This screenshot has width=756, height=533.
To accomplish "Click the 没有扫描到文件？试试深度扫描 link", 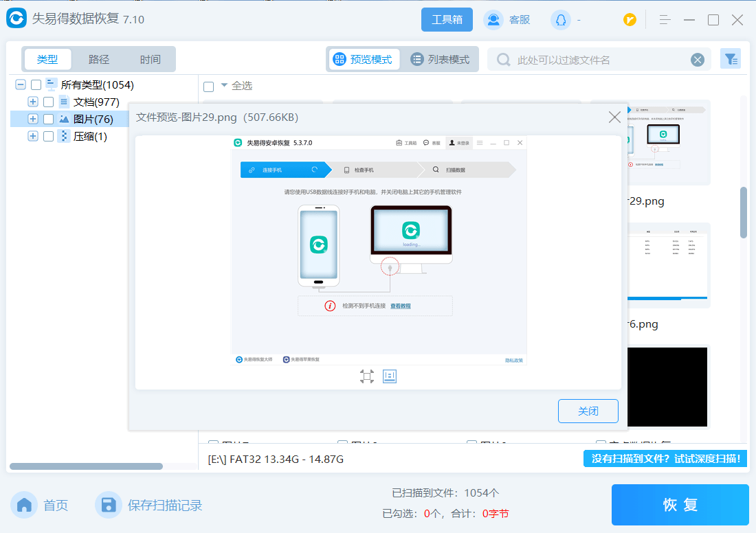I will (665, 458).
